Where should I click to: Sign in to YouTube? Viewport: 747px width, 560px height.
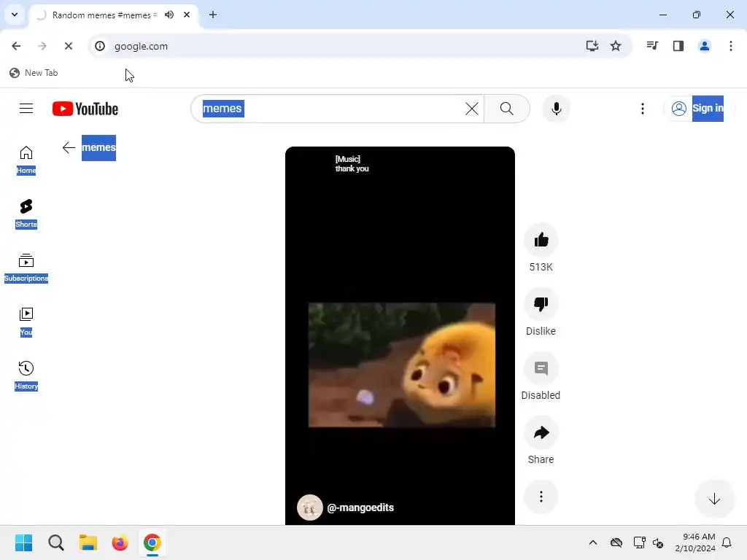698,109
